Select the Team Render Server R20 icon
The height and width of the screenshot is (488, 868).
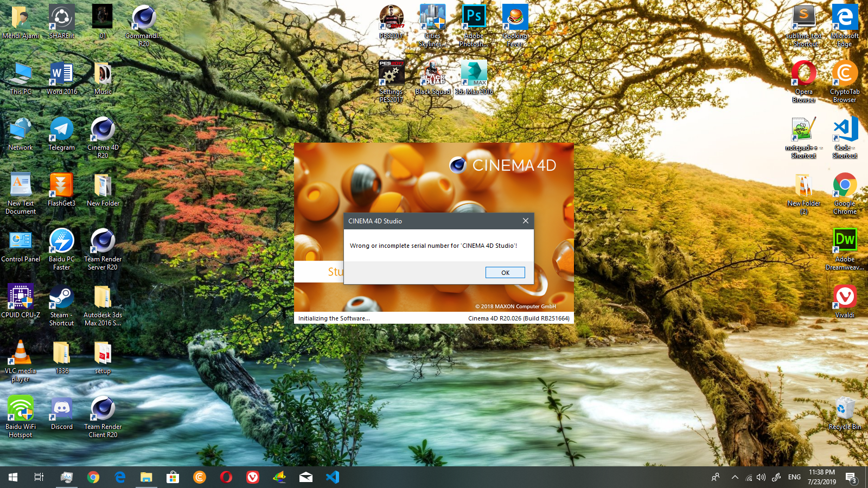[103, 249]
